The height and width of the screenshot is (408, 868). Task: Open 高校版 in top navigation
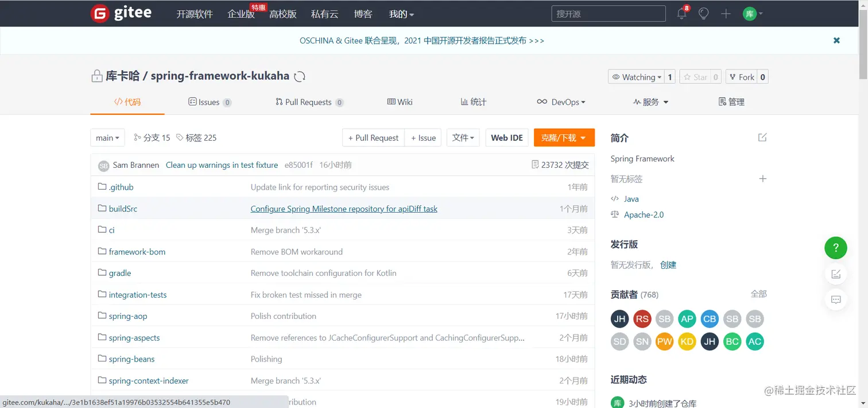click(283, 14)
